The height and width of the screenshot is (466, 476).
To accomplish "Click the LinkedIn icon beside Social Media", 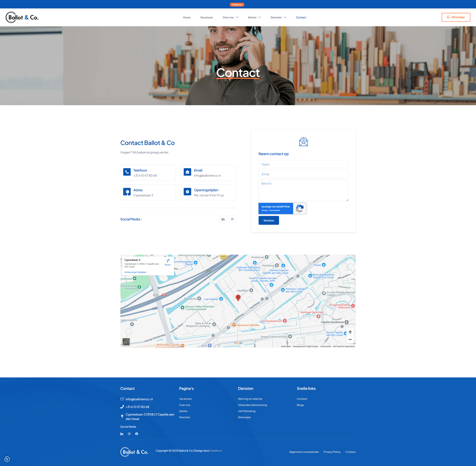I will [223, 219].
